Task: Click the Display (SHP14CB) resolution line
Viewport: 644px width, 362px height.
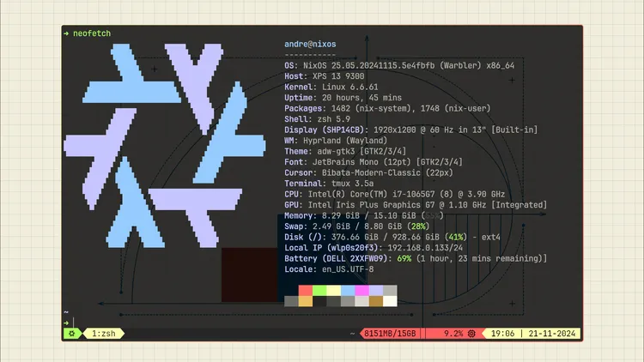Action: click(x=410, y=130)
